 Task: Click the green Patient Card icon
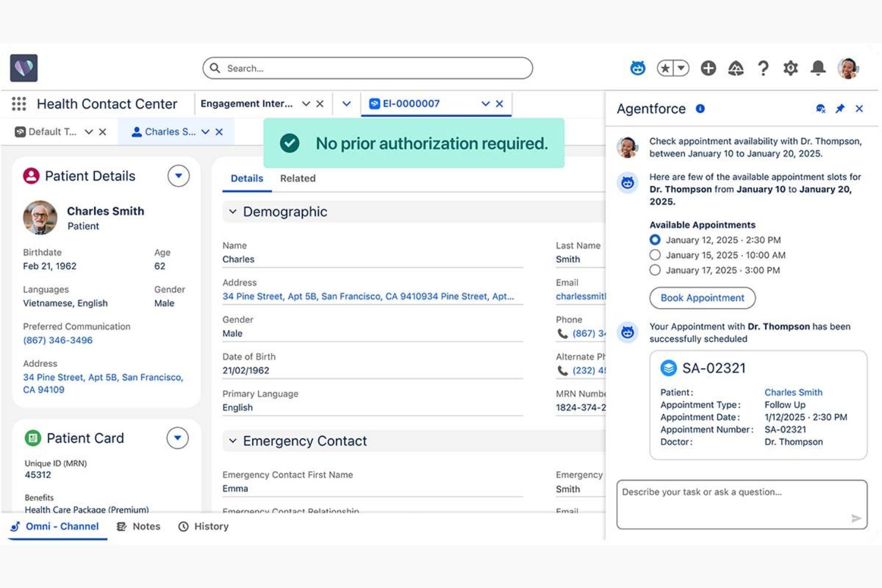pyautogui.click(x=33, y=438)
